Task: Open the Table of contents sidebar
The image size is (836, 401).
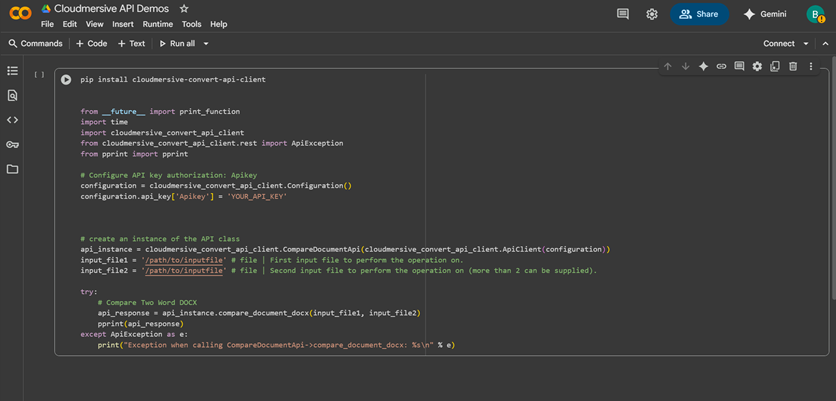Action: pos(12,71)
